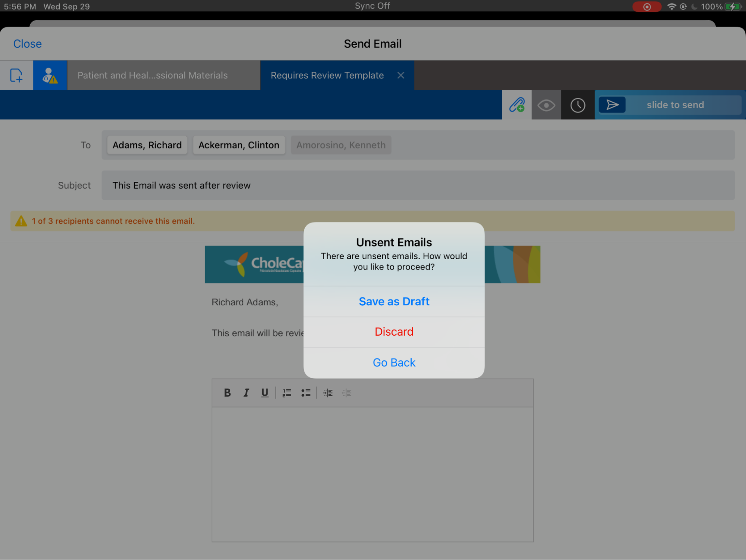Toggle unordered bullet list
Screen dimensions: 746x560
[306, 392]
